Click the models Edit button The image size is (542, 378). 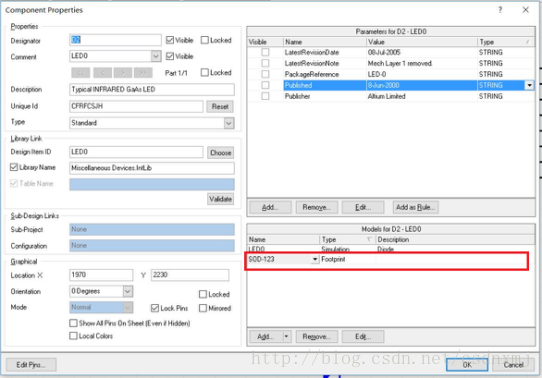pyautogui.click(x=363, y=337)
